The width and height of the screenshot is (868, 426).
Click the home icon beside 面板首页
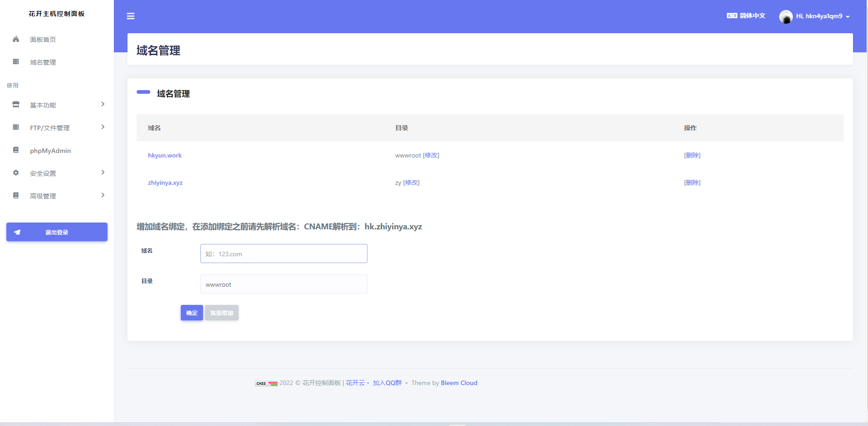tap(16, 39)
